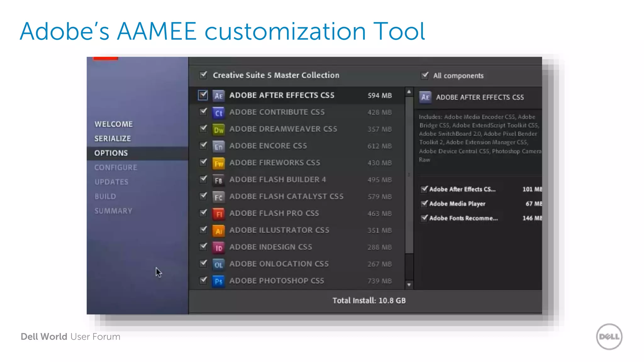Uncheck Adobe Encore CS5 checkbox
644x362 pixels.
click(x=203, y=145)
